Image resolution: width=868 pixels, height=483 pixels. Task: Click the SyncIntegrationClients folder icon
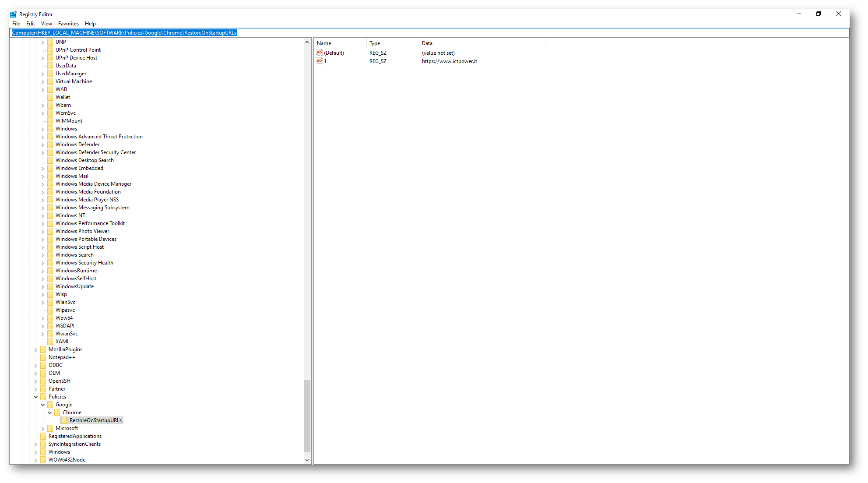point(43,444)
